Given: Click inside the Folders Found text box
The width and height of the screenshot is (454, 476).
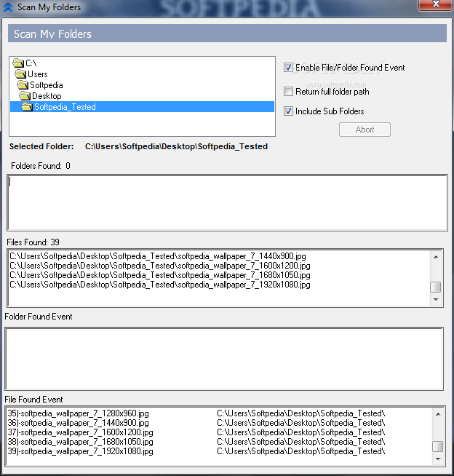Looking at the screenshot, I should coord(227,203).
